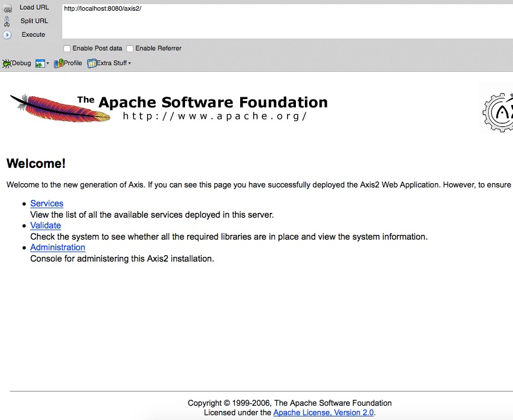This screenshot has width=513, height=420.
Task: Expand the Extra Stuff dropdown arrow
Action: click(129, 63)
